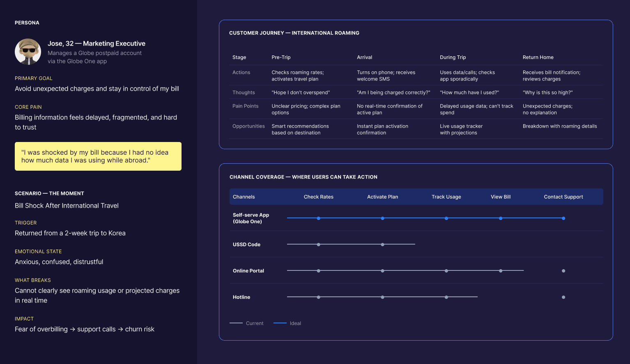The width and height of the screenshot is (630, 364).
Task: Click Hotline dot under Contact Support
Action: pos(563,297)
